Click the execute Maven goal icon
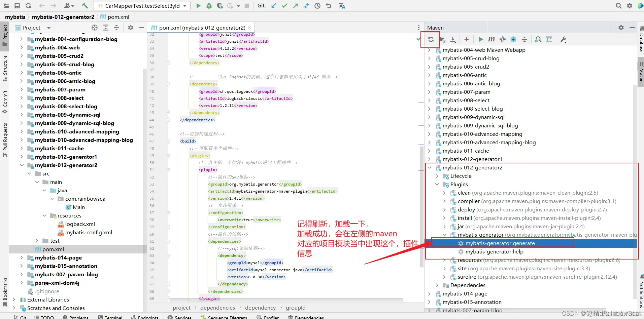This screenshot has width=644, height=319. (x=492, y=39)
